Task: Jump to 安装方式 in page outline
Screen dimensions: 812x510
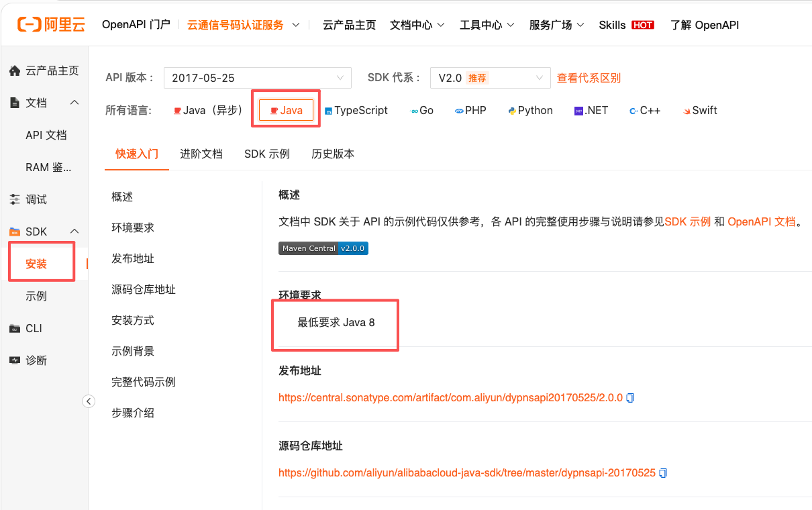Action: tap(133, 320)
